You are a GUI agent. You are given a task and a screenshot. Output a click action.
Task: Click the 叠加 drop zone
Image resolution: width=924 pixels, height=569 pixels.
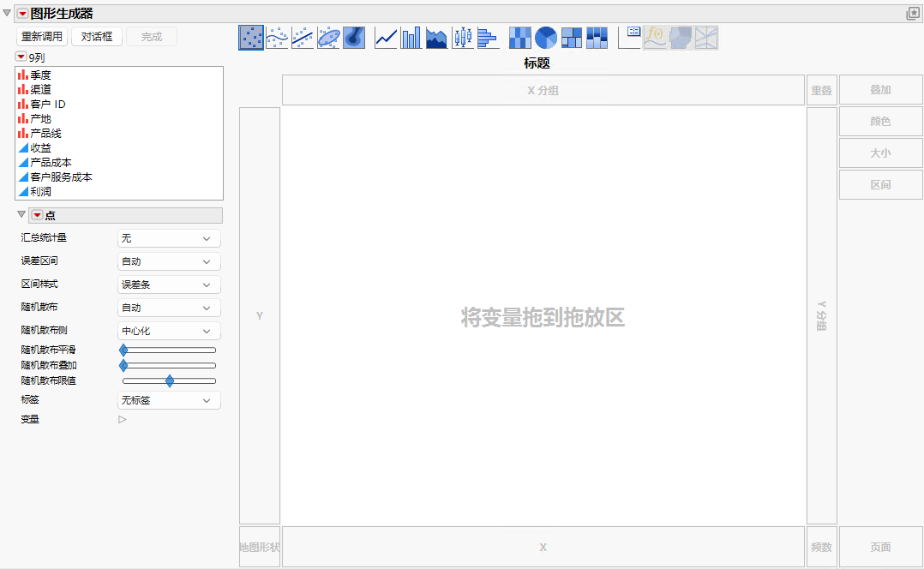[x=881, y=90]
